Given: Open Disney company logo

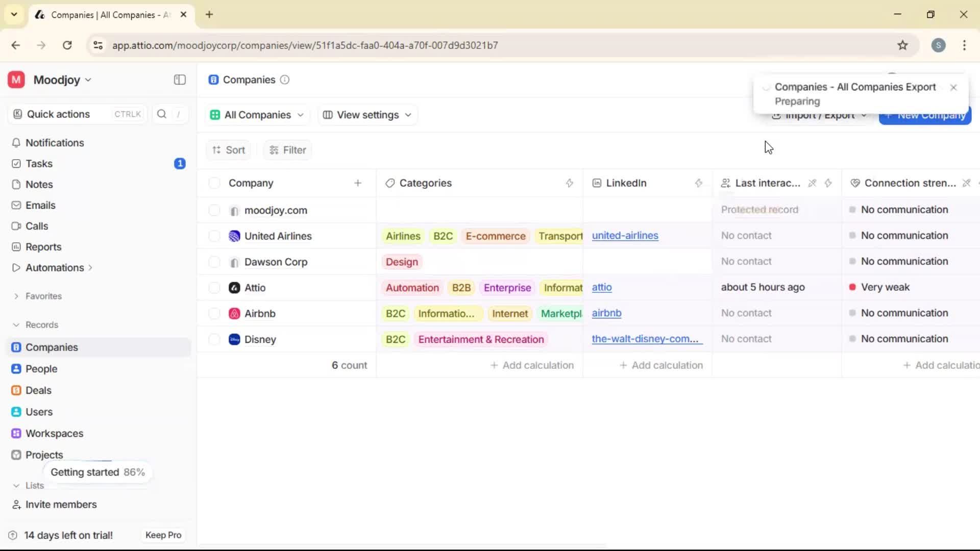Looking at the screenshot, I should (x=234, y=339).
